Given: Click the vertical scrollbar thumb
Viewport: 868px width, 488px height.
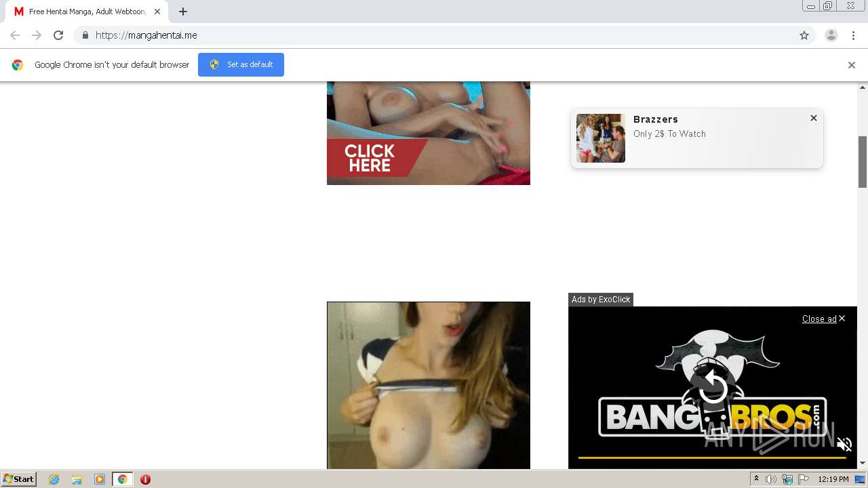Looking at the screenshot, I should [863, 161].
